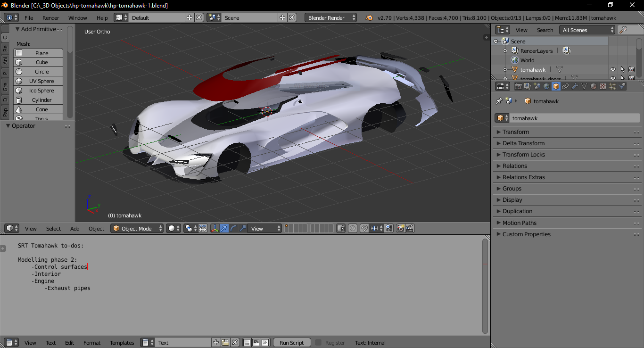This screenshot has width=644, height=348.
Task: Open the Modifiers tab wrench icon
Action: [x=575, y=86]
